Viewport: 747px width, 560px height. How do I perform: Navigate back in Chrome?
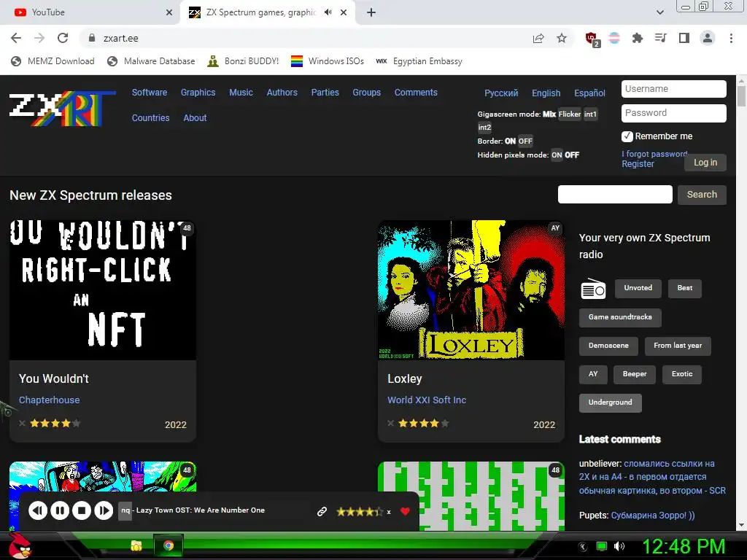[16, 38]
